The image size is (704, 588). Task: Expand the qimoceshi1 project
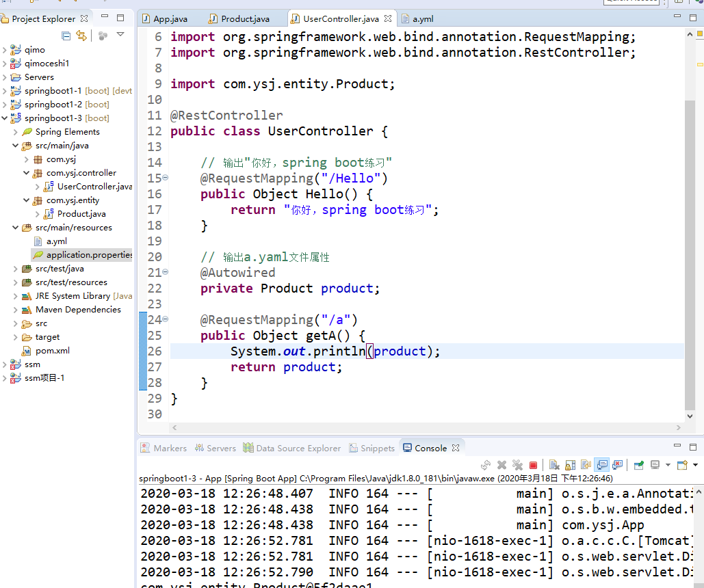pos(5,64)
